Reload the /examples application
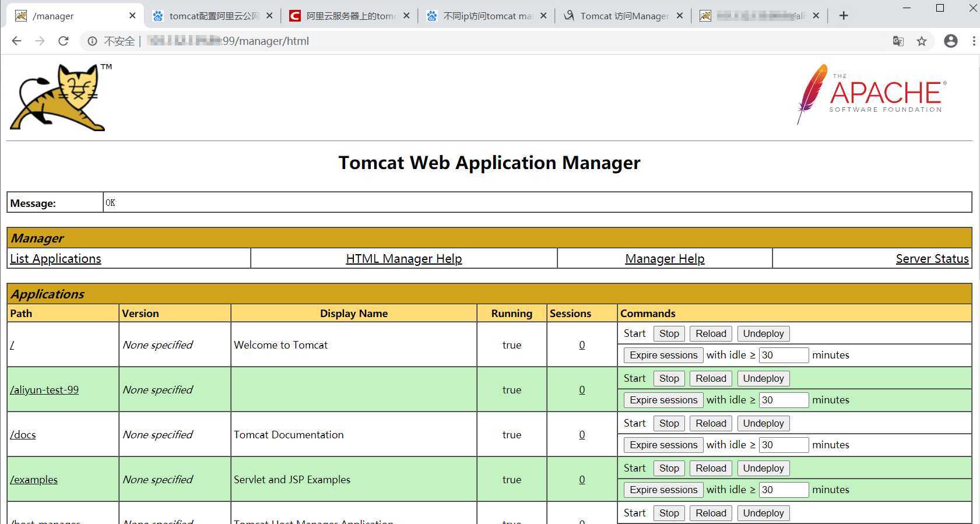This screenshot has height=524, width=980. click(711, 468)
